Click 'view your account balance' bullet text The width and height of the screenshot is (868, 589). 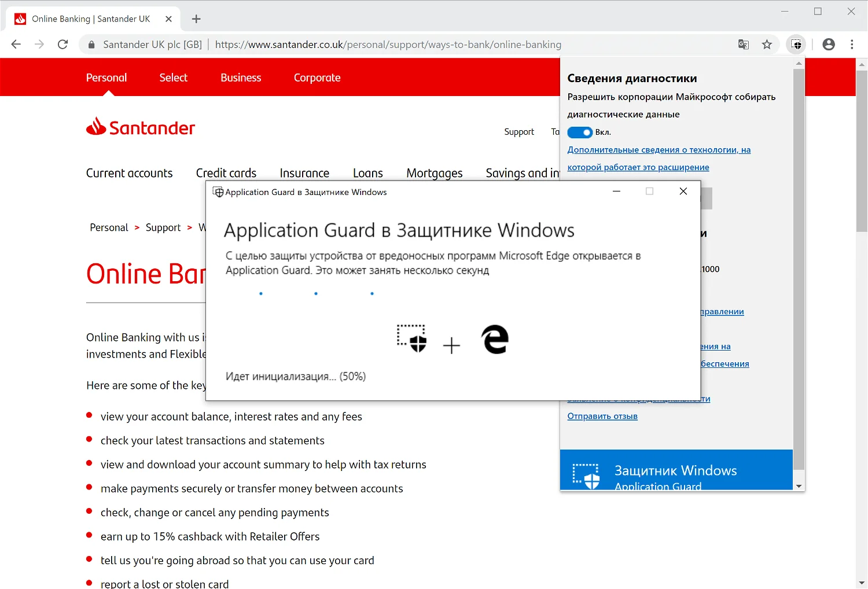tap(231, 417)
